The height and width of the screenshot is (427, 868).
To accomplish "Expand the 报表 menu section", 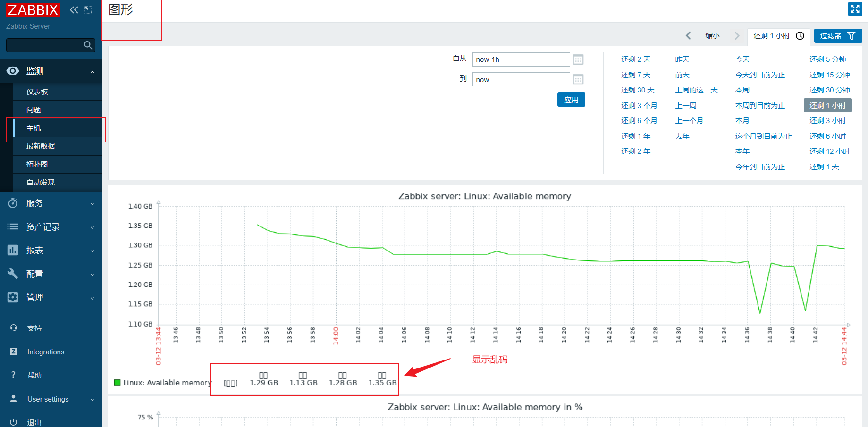I will coord(92,251).
